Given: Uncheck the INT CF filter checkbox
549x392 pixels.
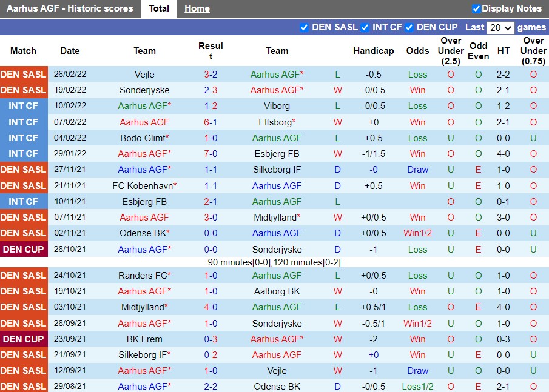Looking at the screenshot, I should tap(365, 28).
